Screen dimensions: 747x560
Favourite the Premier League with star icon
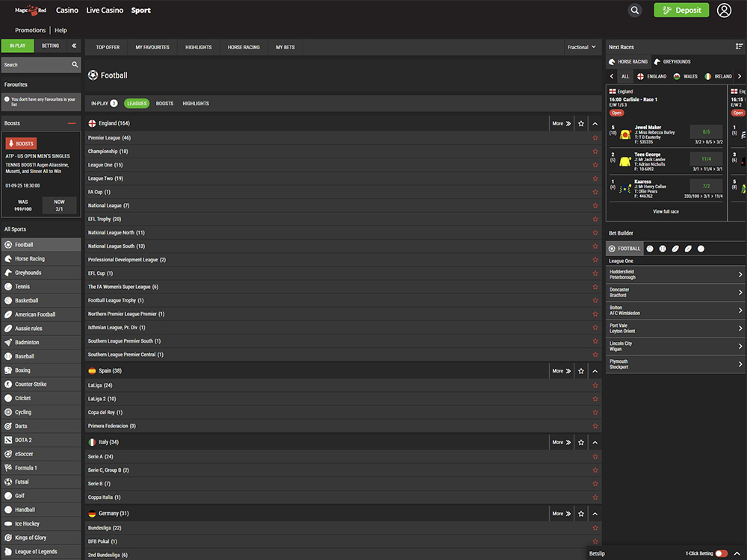[x=595, y=138]
